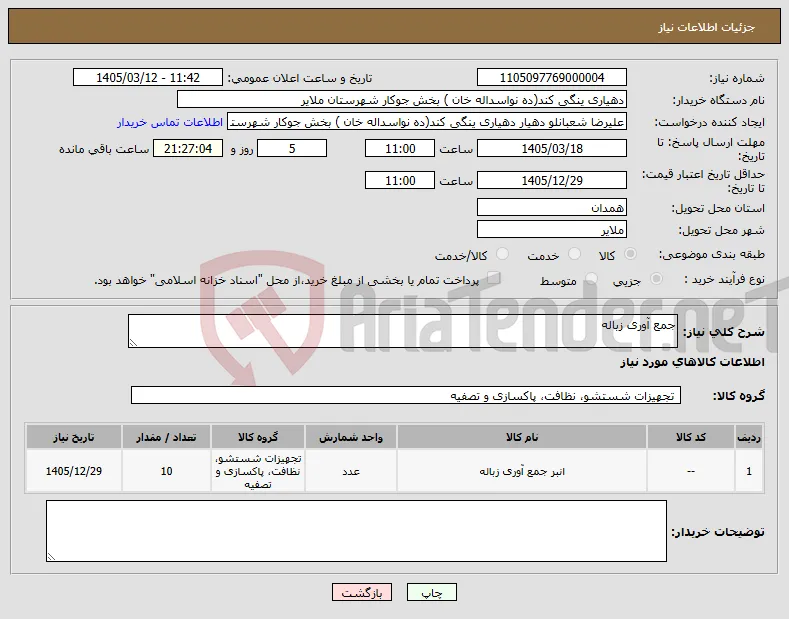Click the واحد شمارش column header
789x619 pixels.
click(x=351, y=437)
